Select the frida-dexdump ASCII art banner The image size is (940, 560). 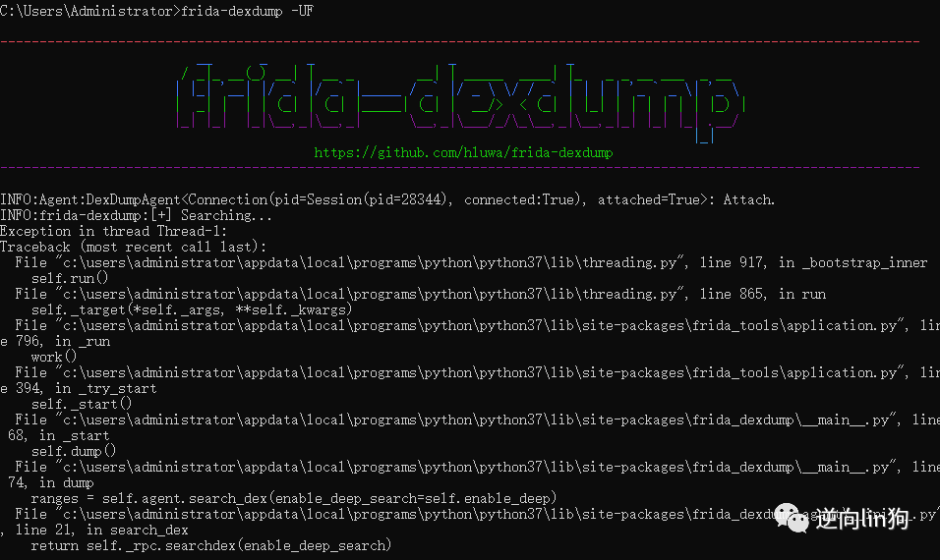point(460,102)
